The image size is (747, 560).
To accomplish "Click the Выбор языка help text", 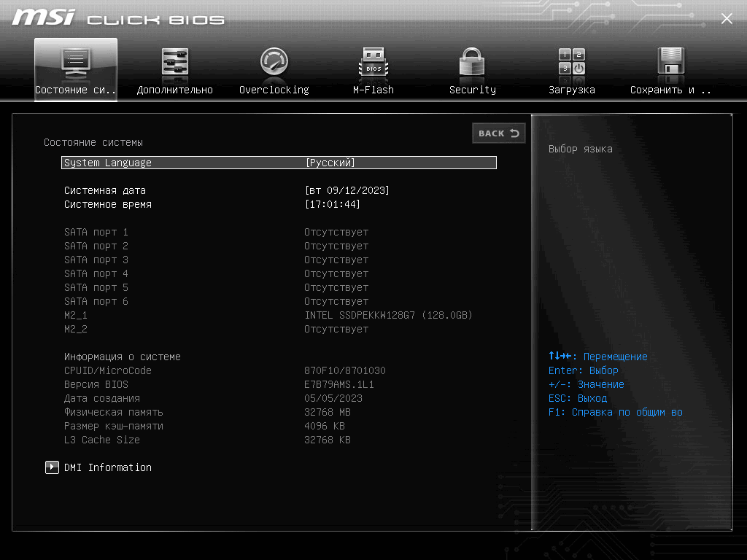I will [x=580, y=149].
